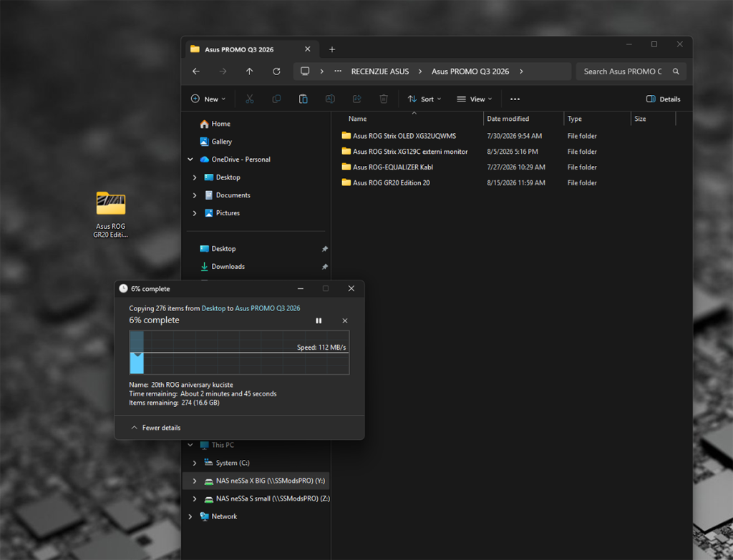
Task: Click the Desktop source link in copy dialog
Action: (x=213, y=308)
